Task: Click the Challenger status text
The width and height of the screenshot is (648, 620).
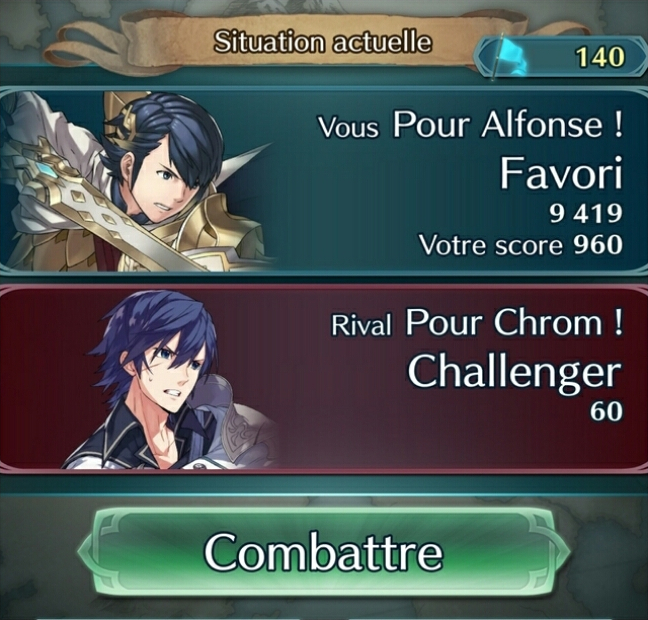Action: click(x=515, y=372)
